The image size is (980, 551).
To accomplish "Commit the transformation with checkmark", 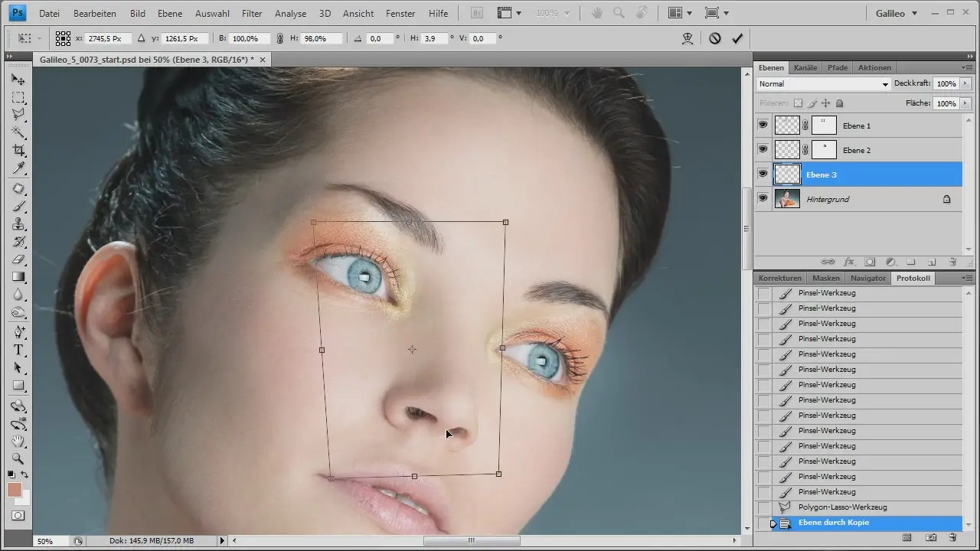I will tap(737, 38).
